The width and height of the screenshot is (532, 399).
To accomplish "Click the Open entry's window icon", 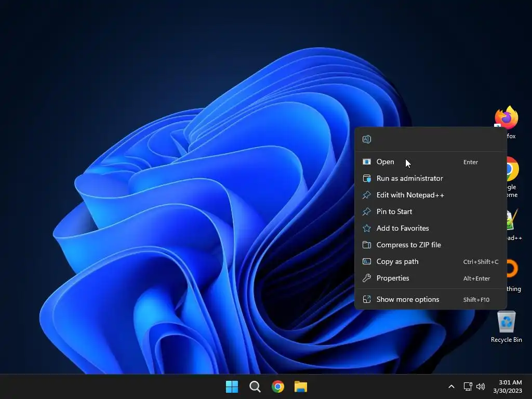I will 367,162.
